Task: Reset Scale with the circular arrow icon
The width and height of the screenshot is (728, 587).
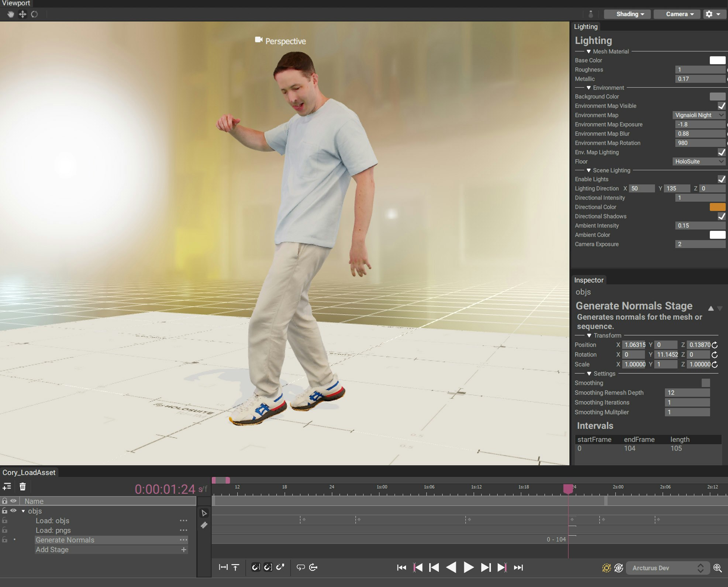Action: [715, 364]
